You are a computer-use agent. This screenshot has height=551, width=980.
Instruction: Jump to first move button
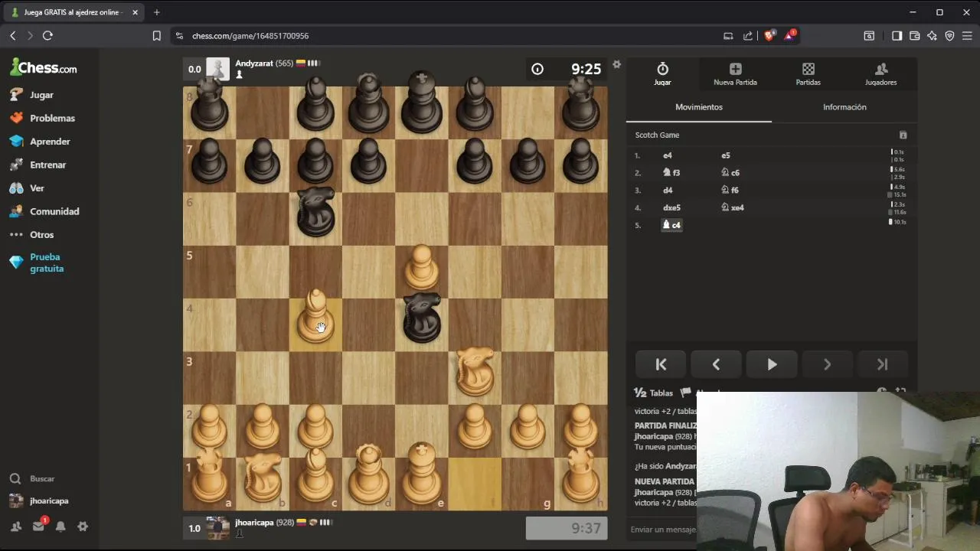pos(661,365)
